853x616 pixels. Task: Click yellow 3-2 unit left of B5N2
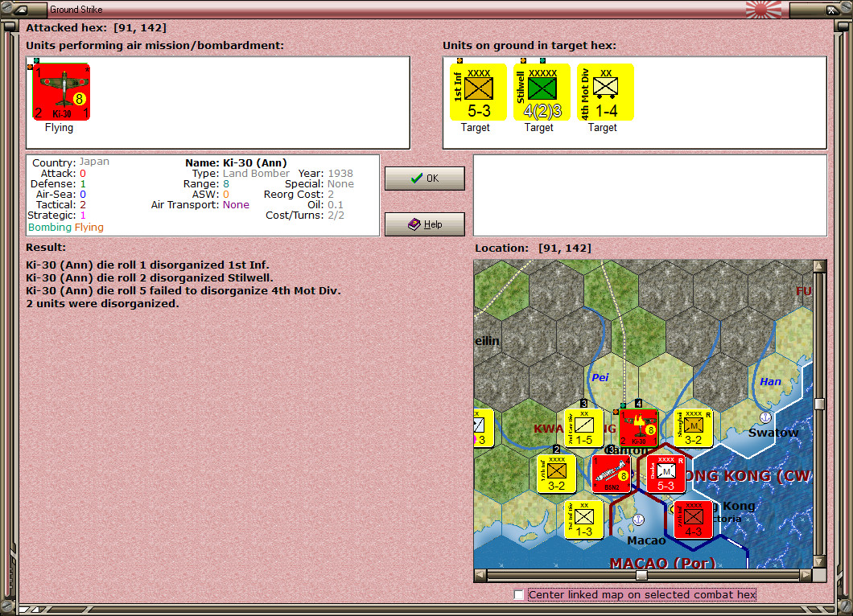557,474
